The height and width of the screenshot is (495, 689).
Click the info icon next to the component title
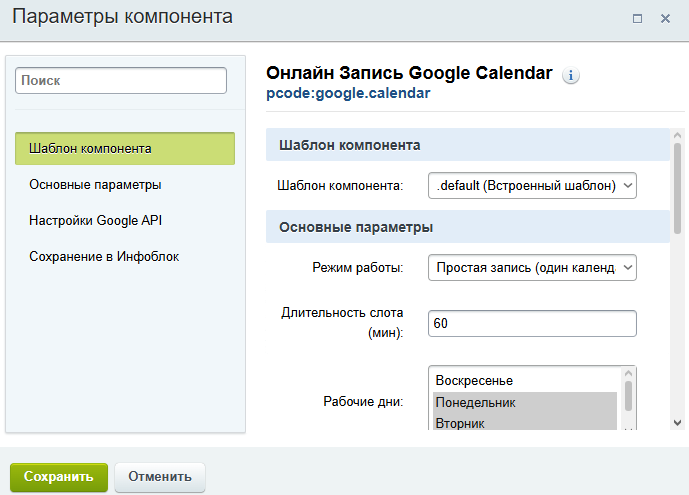coord(572,75)
